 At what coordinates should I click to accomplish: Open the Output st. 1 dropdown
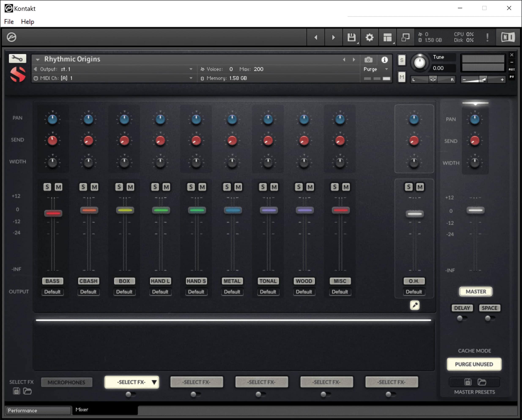coord(191,69)
